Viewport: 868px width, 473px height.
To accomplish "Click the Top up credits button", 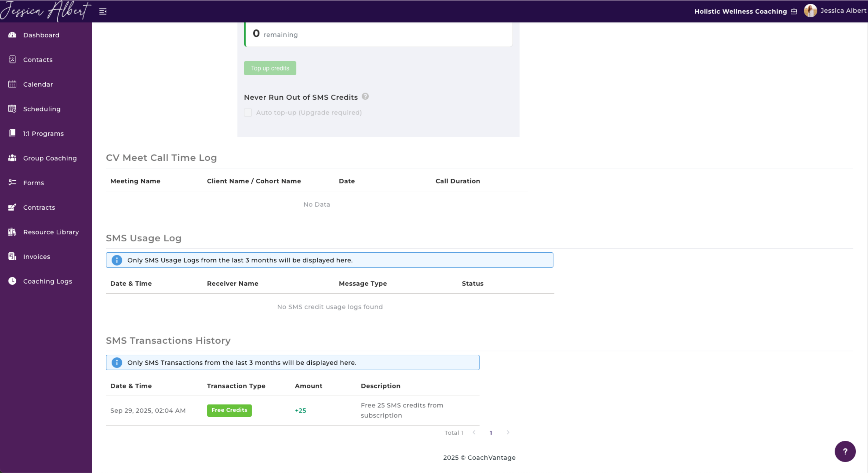I will [270, 68].
